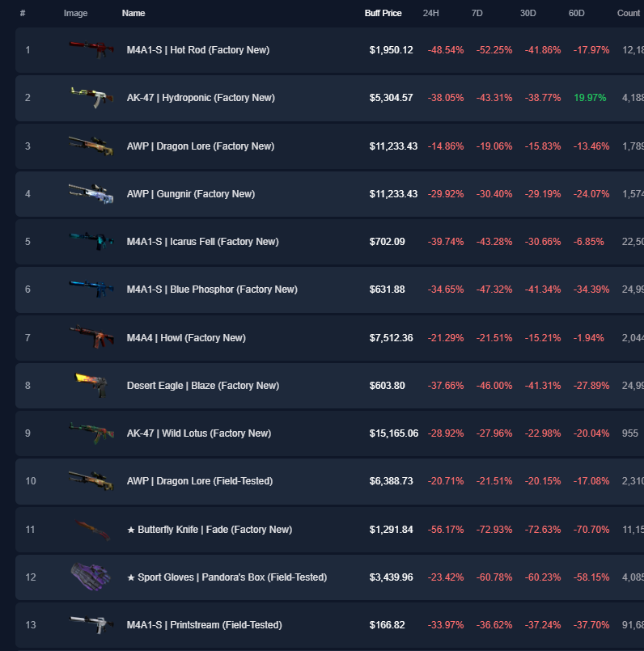This screenshot has height=651, width=644.
Task: Sort by the Name column header
Action: click(133, 13)
